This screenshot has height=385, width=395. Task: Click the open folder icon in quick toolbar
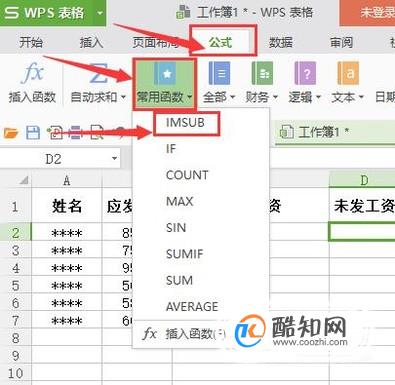click(x=11, y=133)
